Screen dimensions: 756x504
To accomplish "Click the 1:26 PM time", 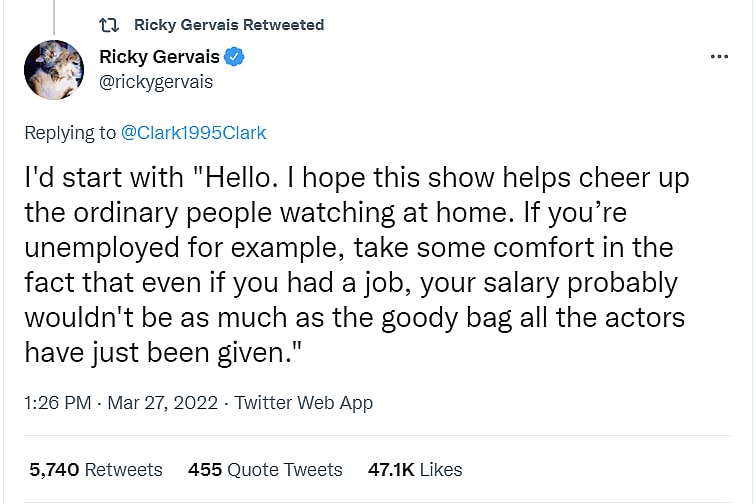I will (56, 403).
